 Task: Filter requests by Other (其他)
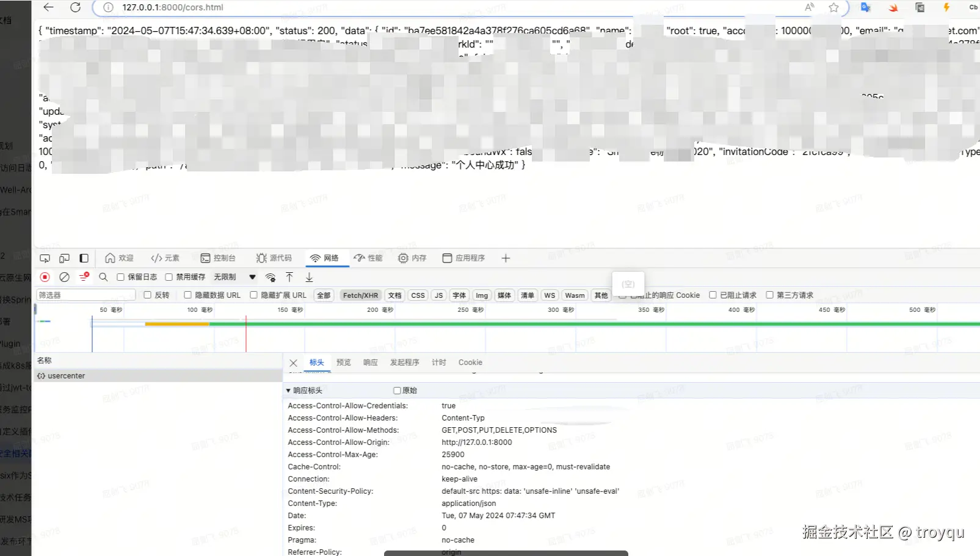[601, 295]
